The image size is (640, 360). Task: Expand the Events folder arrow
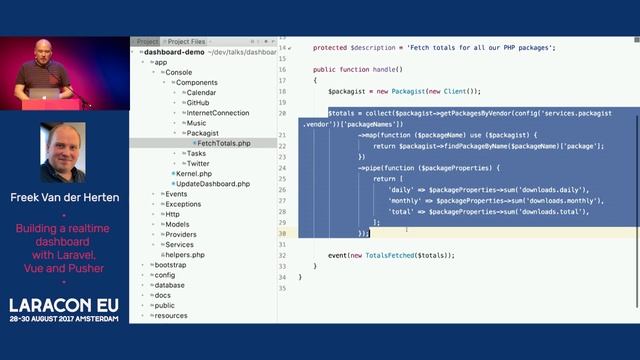click(153, 194)
